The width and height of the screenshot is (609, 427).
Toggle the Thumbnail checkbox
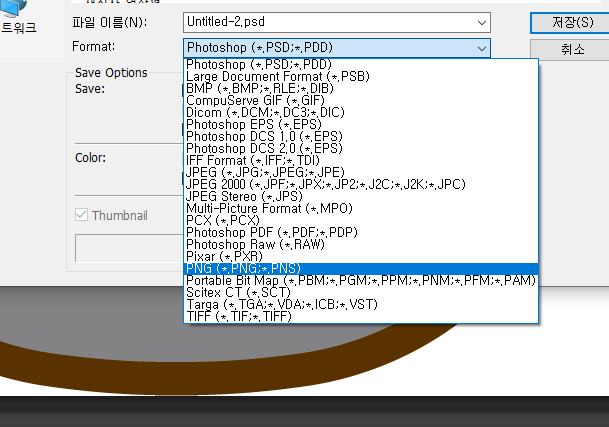click(x=81, y=215)
